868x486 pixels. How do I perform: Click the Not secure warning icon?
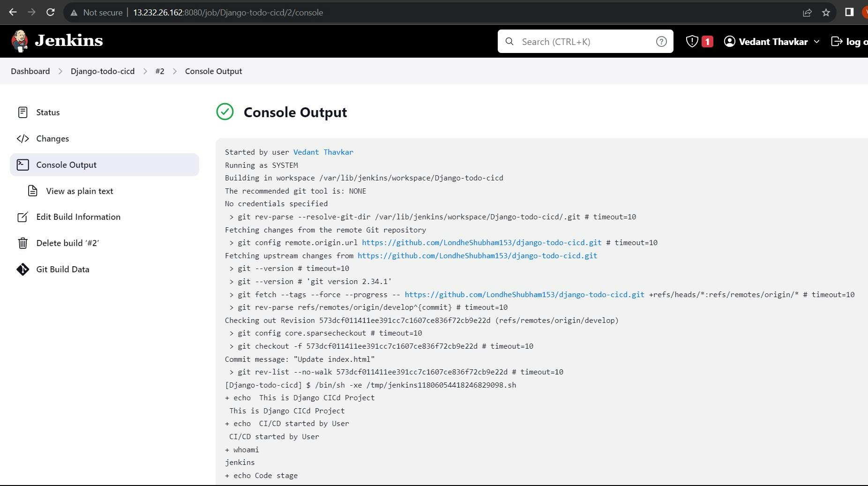pos(74,13)
